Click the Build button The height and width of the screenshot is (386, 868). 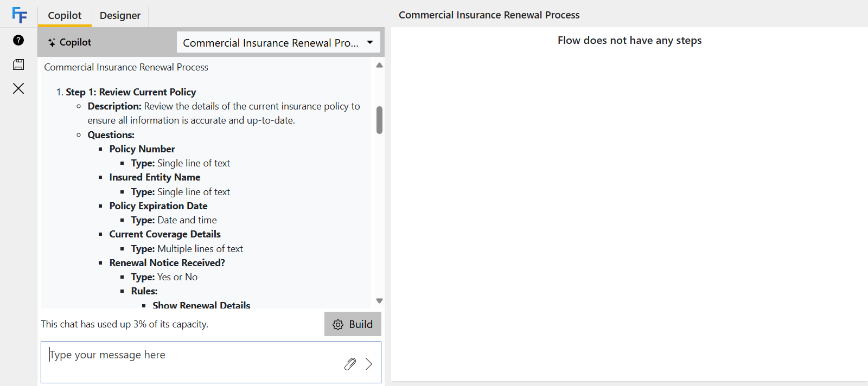pyautogui.click(x=353, y=324)
